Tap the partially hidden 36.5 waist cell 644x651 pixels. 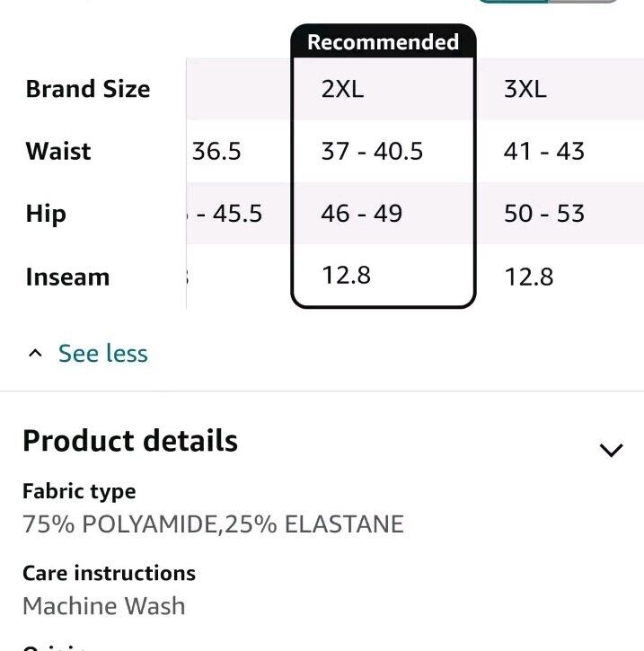point(216,151)
